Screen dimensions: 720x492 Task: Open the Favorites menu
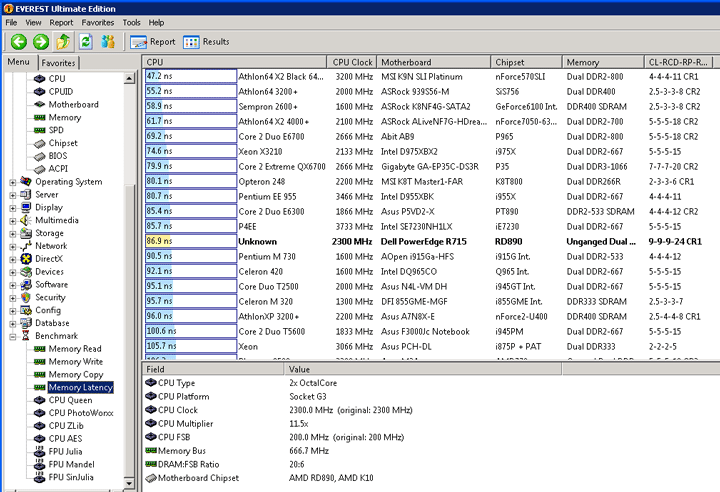pyautogui.click(x=98, y=23)
